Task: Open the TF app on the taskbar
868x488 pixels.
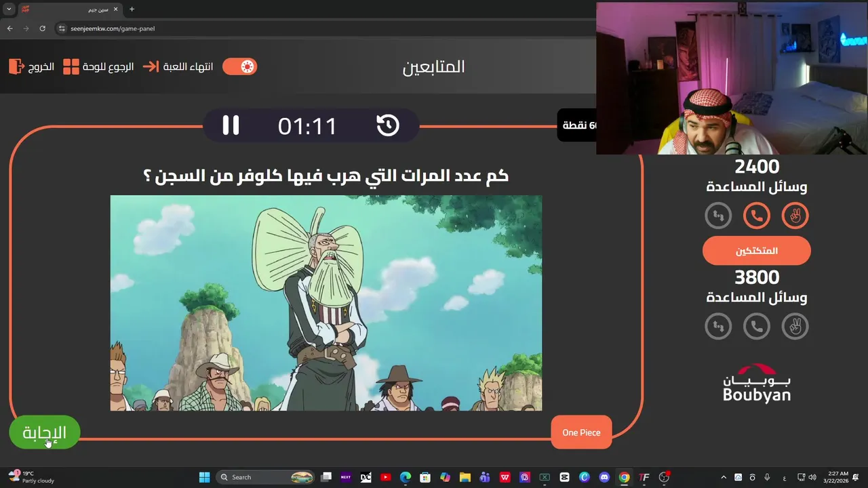Action: click(x=644, y=477)
